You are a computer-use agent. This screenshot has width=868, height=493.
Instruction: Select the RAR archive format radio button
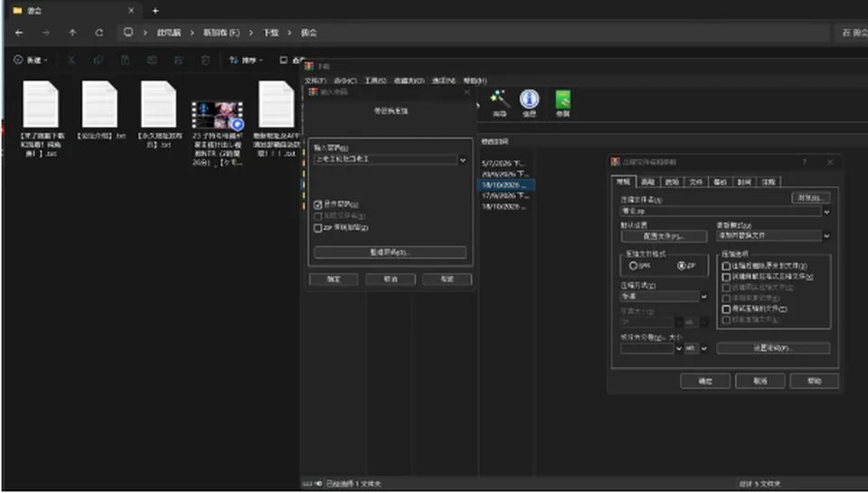[x=633, y=266]
